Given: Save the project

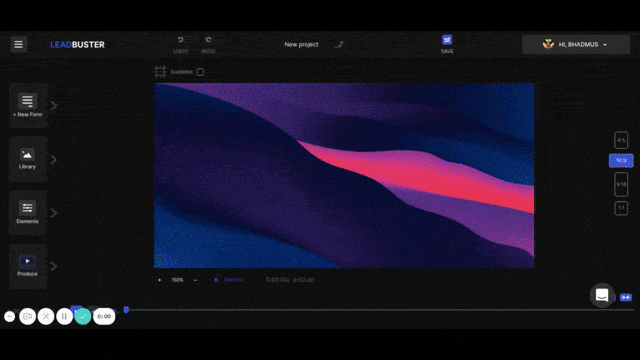Looking at the screenshot, I should pos(447,44).
